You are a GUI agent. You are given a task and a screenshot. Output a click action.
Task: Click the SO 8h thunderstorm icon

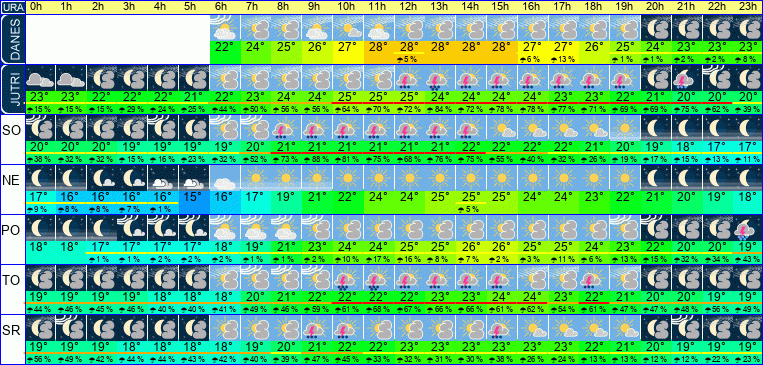pyautogui.click(x=287, y=127)
